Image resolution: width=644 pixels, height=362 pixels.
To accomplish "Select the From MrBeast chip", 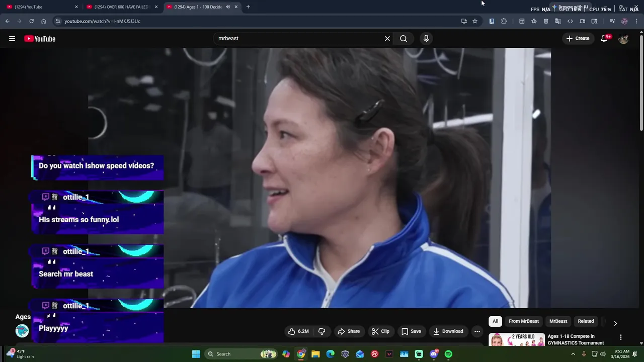I will (524, 321).
